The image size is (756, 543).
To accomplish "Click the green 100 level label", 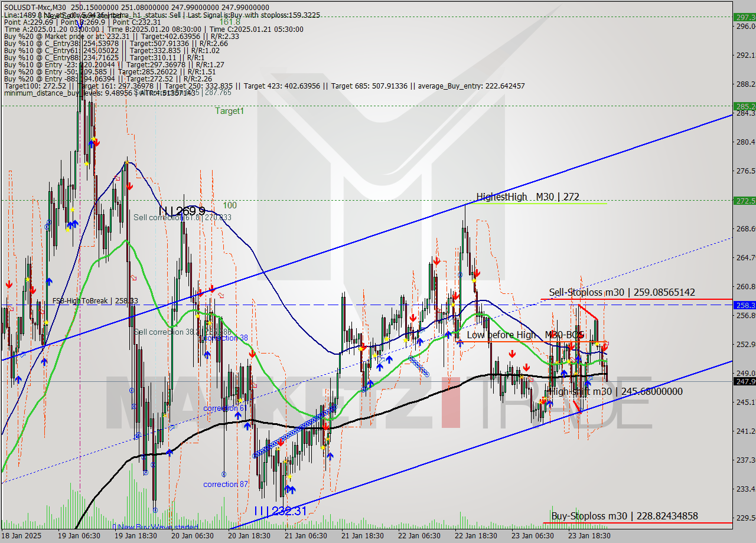I will coord(230,205).
